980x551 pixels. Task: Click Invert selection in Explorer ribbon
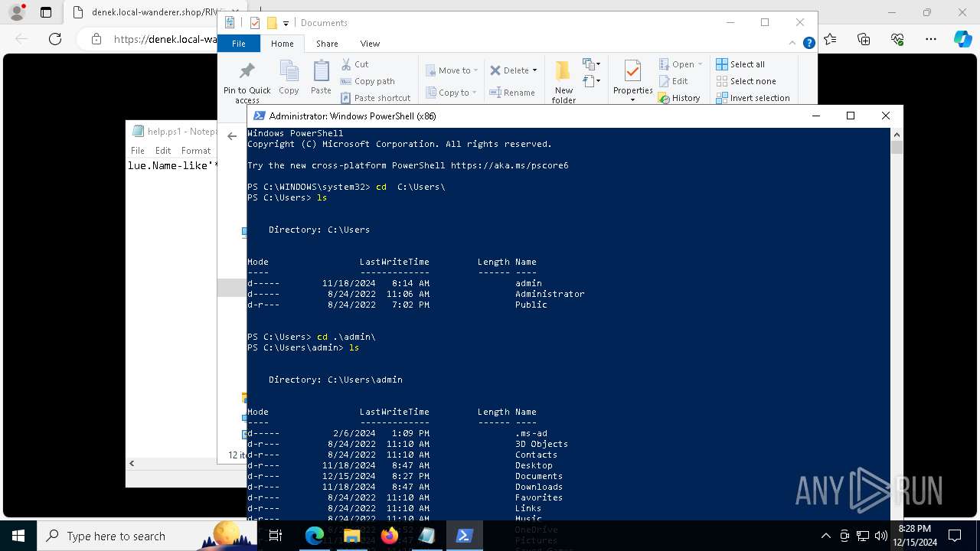[x=753, y=98]
